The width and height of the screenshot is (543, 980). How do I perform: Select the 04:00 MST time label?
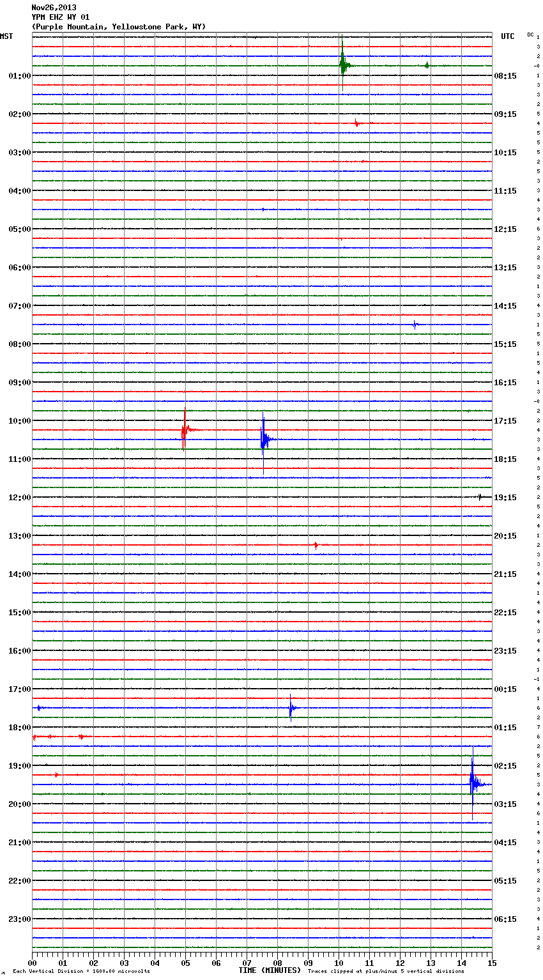[19, 190]
